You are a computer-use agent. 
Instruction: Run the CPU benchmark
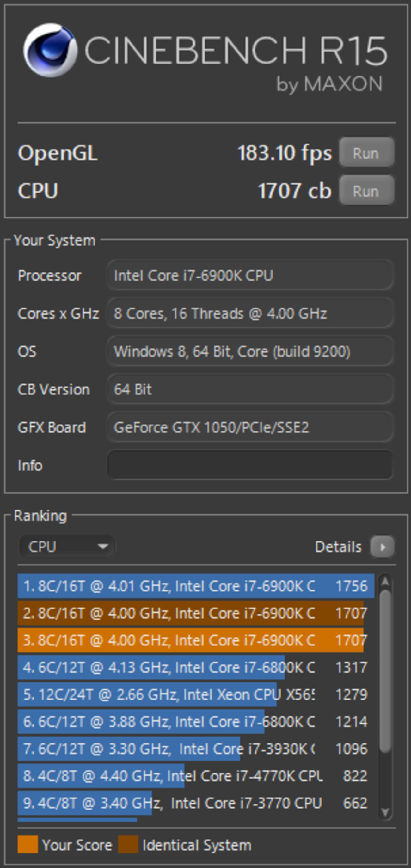point(366,191)
